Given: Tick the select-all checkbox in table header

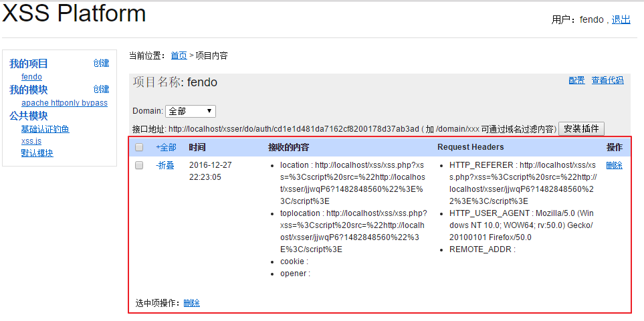Looking at the screenshot, I should tap(139, 147).
